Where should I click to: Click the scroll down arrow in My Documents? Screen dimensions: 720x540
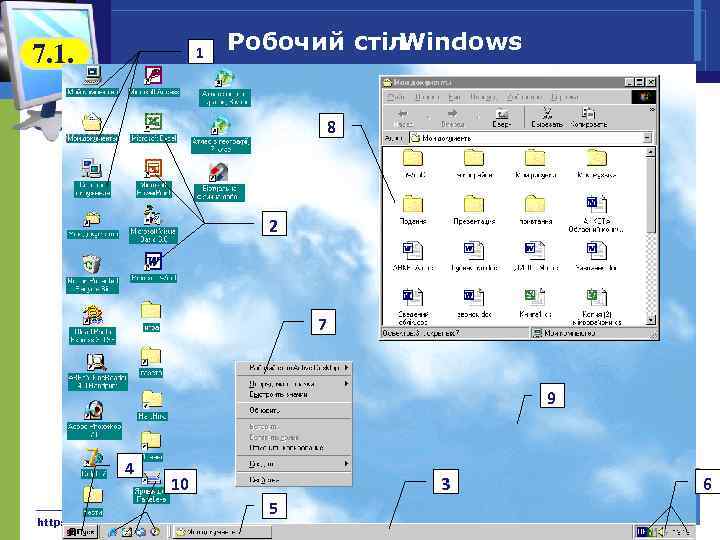click(x=650, y=320)
